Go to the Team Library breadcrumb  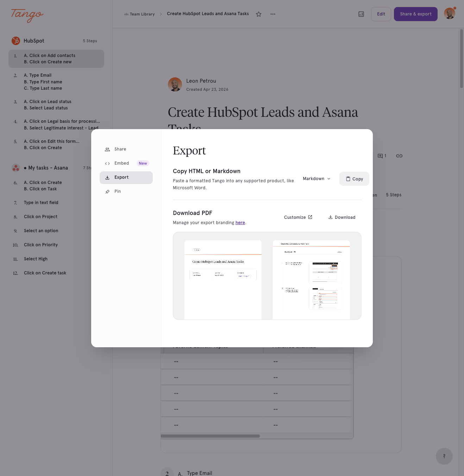pyautogui.click(x=139, y=14)
